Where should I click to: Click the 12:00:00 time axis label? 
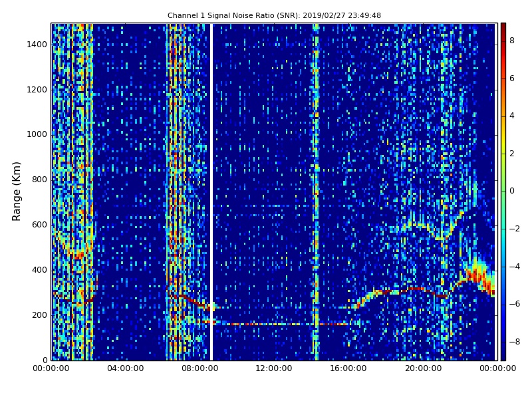[x=274, y=368]
